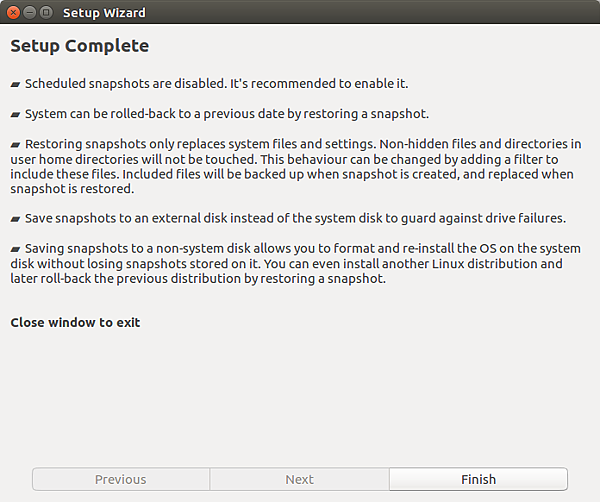
Task: Click bullet icon before Scheduled snapshots line
Action: point(15,84)
